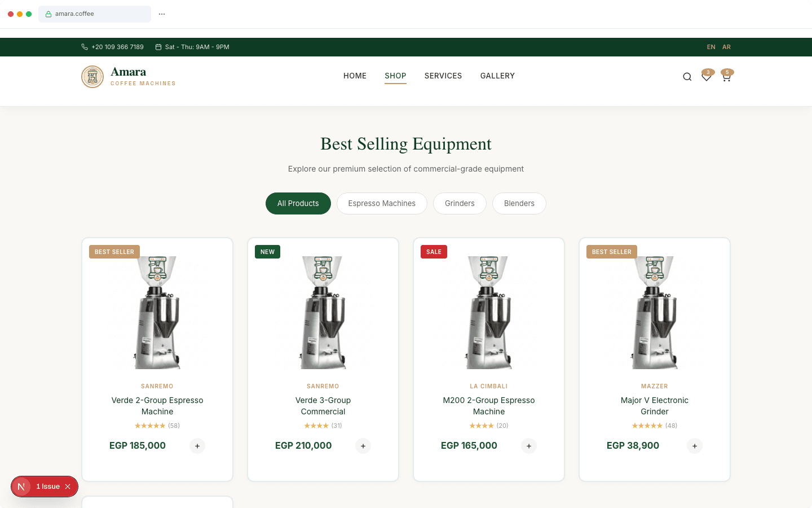Click BEST SELLER badge on Verde 2-Group card
Viewport: 812px width, 508px height.
tap(114, 252)
